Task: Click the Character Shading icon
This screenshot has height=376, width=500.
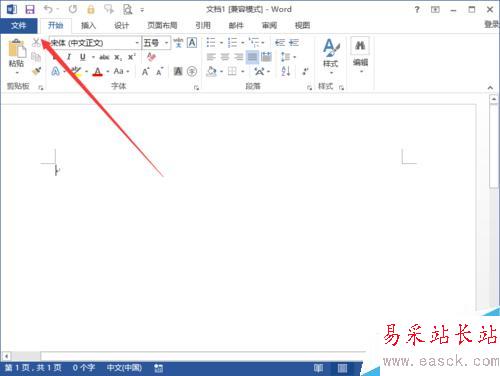Action: coord(178,71)
